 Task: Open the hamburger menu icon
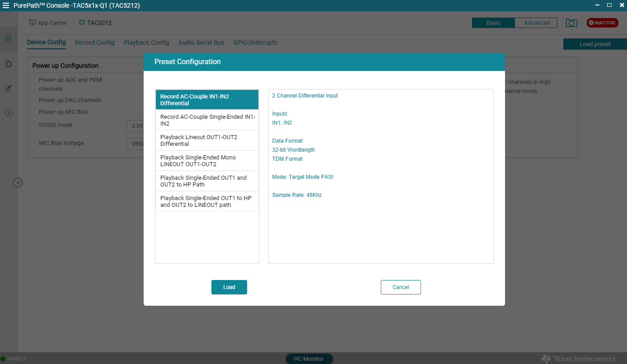pyautogui.click(x=6, y=5)
